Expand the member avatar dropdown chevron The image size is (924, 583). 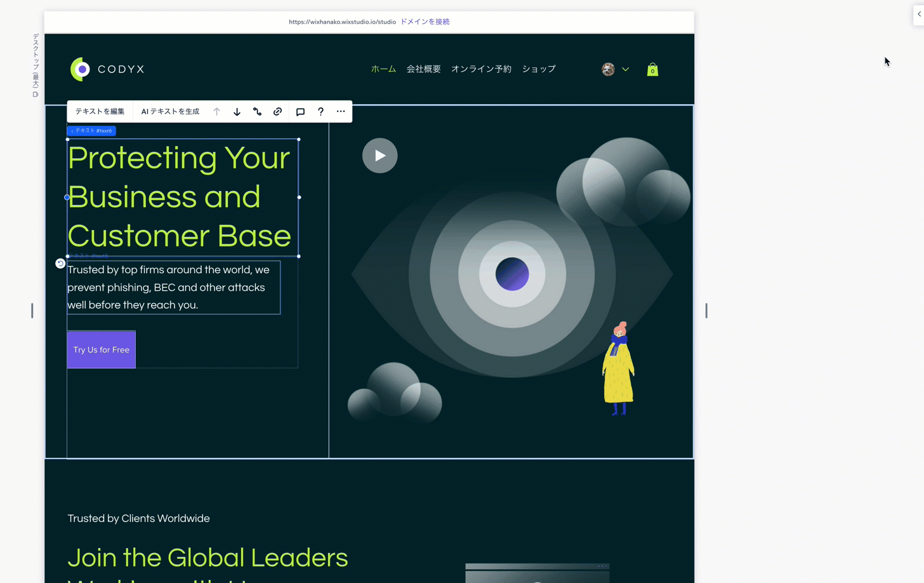click(x=626, y=69)
